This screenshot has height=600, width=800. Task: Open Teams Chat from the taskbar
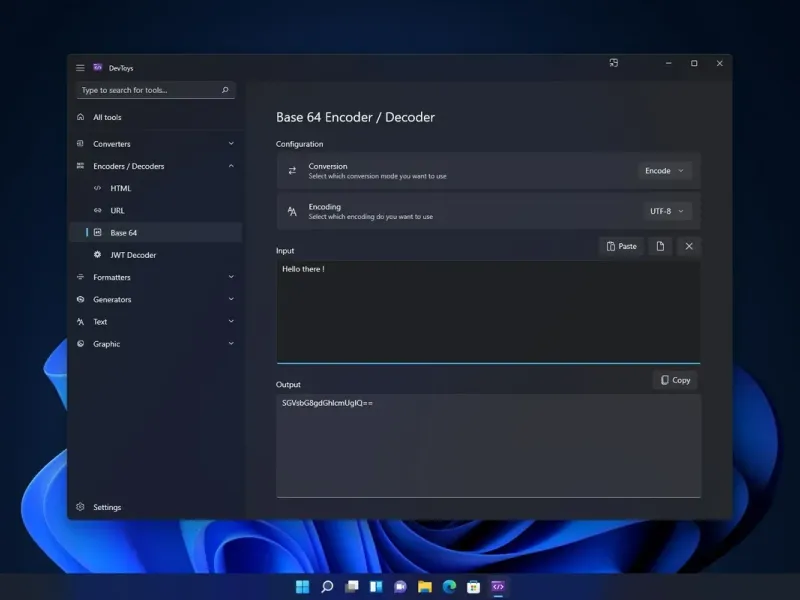pos(400,587)
